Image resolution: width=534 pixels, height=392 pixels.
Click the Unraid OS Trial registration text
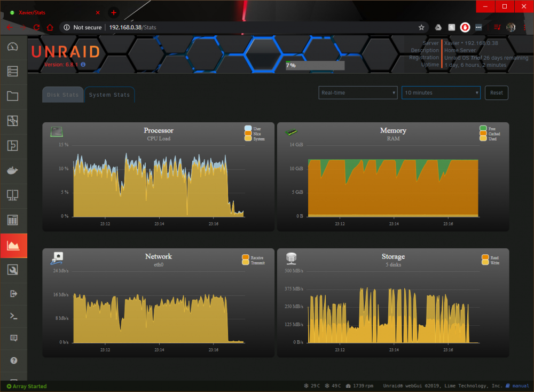coord(486,58)
